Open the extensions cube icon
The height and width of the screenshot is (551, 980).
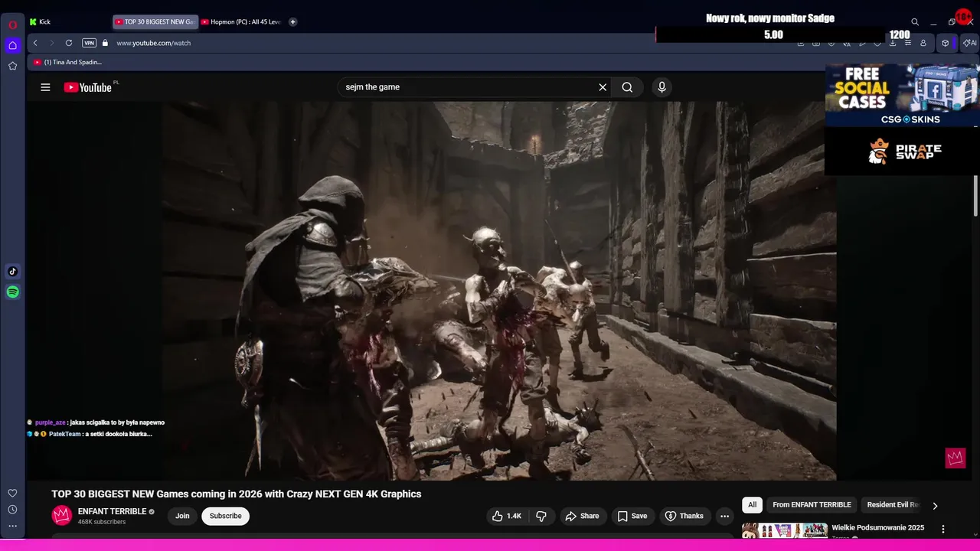[x=945, y=43]
